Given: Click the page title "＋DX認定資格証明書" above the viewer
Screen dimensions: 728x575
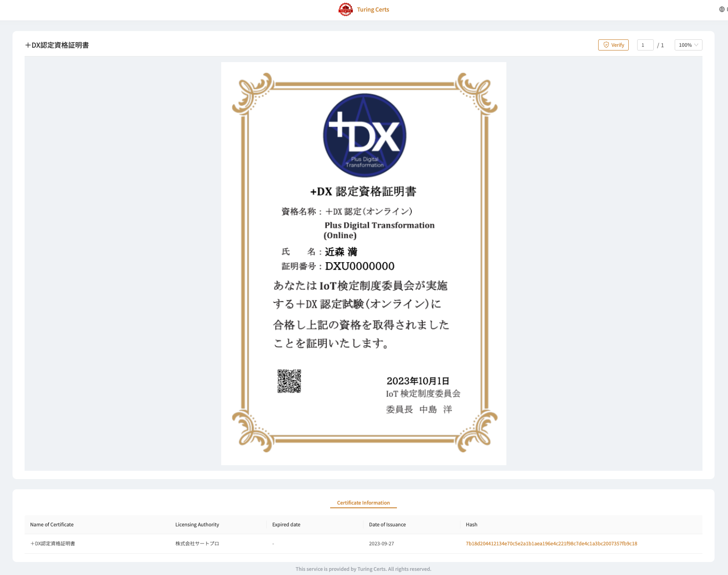Looking at the screenshot, I should coord(57,45).
